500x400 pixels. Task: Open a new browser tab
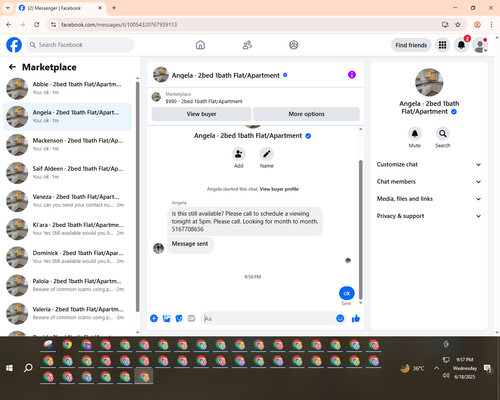(114, 8)
